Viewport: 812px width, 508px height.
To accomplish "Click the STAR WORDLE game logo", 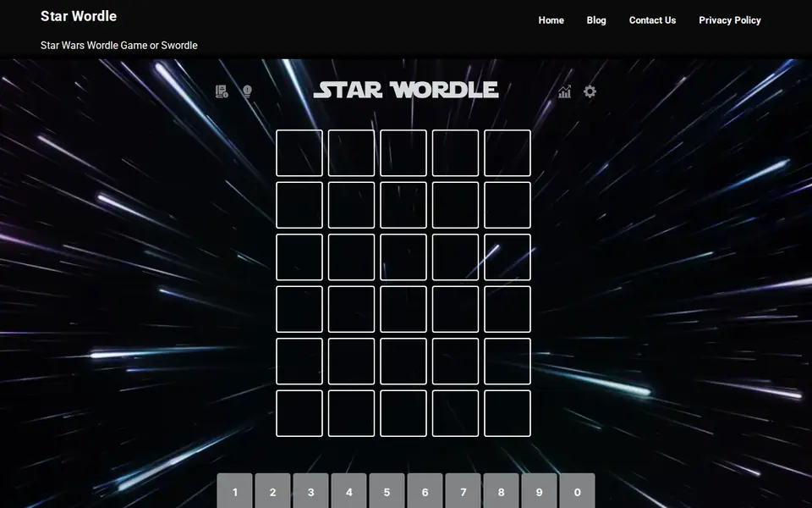I will (x=406, y=90).
